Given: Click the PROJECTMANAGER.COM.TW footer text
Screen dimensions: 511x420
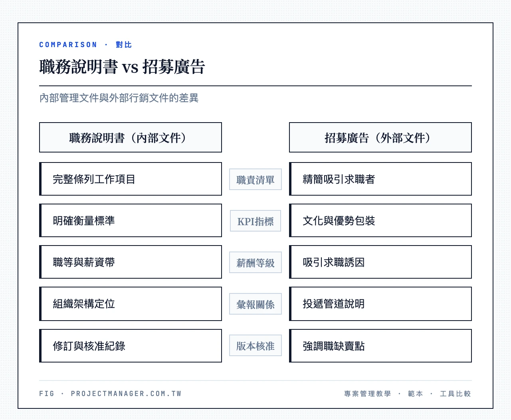Looking at the screenshot, I should (x=126, y=394).
